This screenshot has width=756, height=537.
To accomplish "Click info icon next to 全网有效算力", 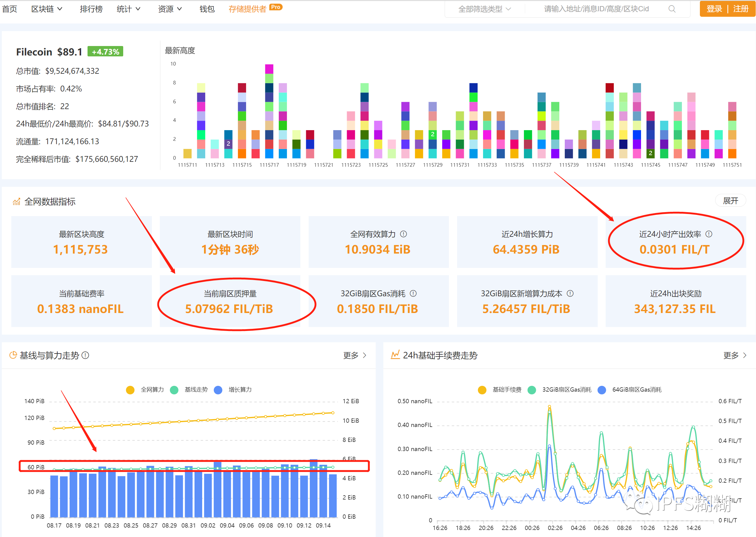I will click(403, 234).
